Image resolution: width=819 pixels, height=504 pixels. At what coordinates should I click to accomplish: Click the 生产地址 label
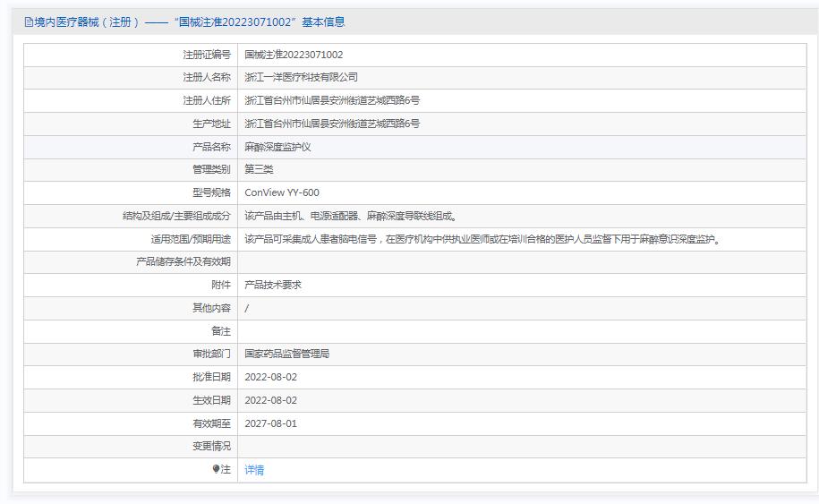pyautogui.click(x=211, y=124)
